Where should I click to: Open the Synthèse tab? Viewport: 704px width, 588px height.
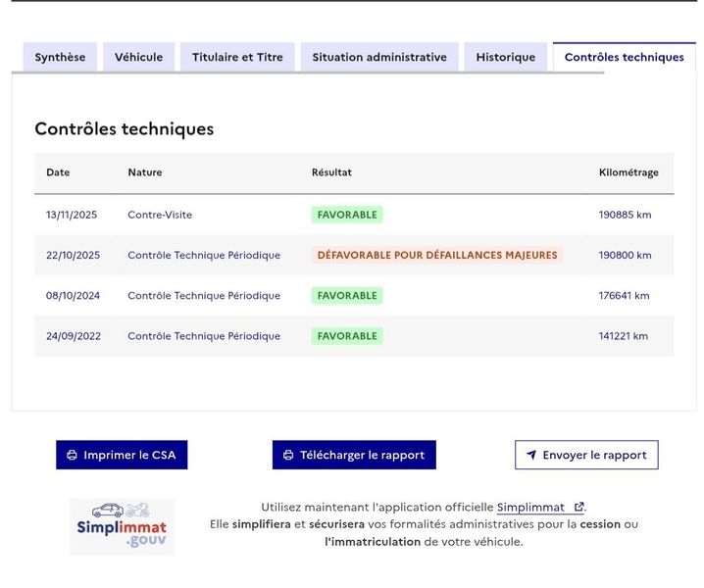60,57
